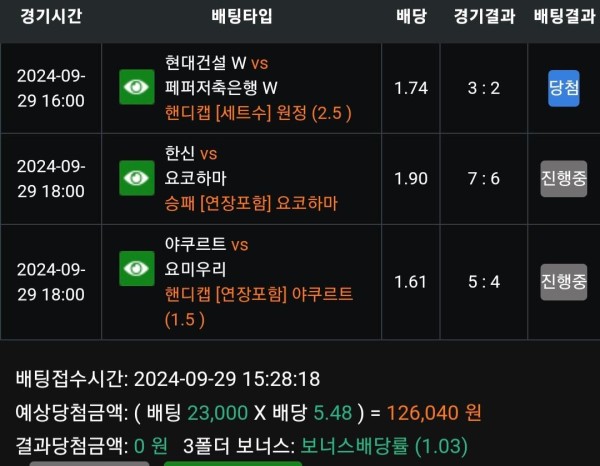
Task: Select the 경기시간 column header
Action: 51,16
